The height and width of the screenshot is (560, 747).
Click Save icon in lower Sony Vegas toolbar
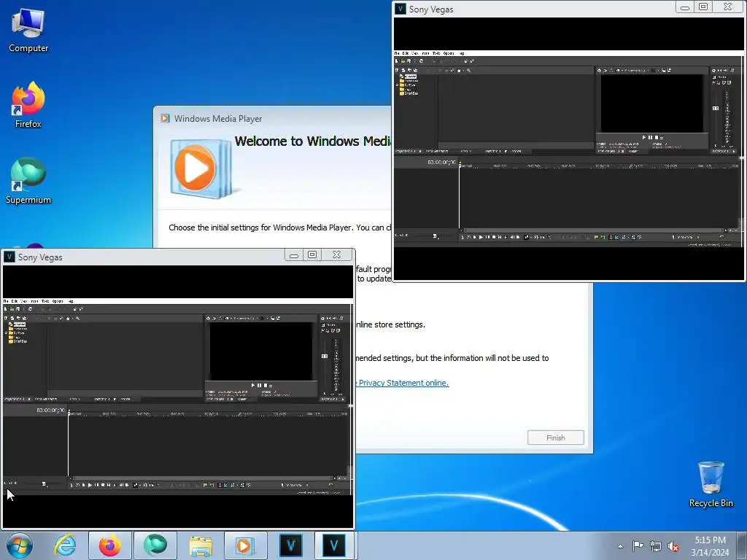click(x=18, y=309)
